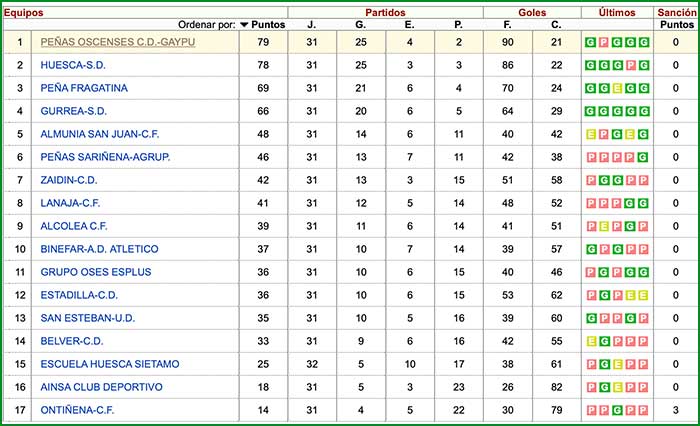Click the green G result icon for Peñas Sariñena
The image size is (700, 426).
point(643,157)
